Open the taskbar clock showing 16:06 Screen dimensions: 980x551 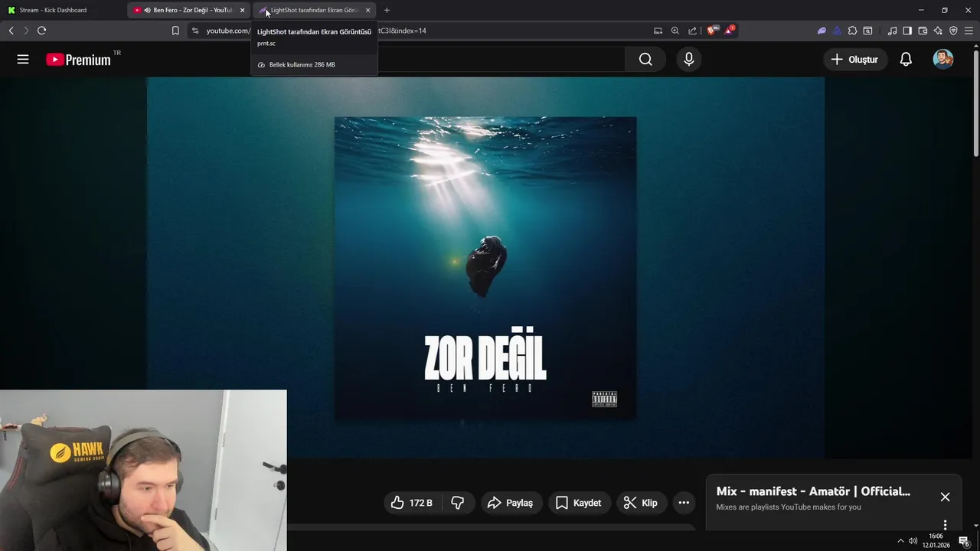click(x=936, y=540)
